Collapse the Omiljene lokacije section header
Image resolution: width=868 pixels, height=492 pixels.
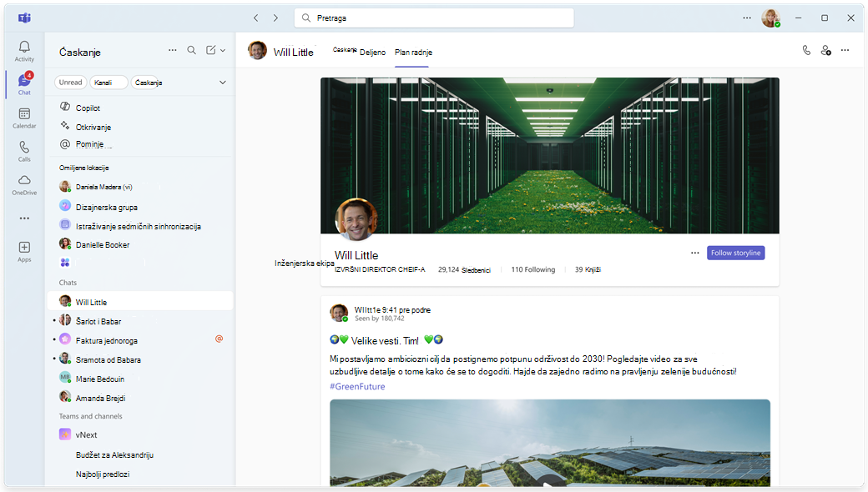pos(84,168)
